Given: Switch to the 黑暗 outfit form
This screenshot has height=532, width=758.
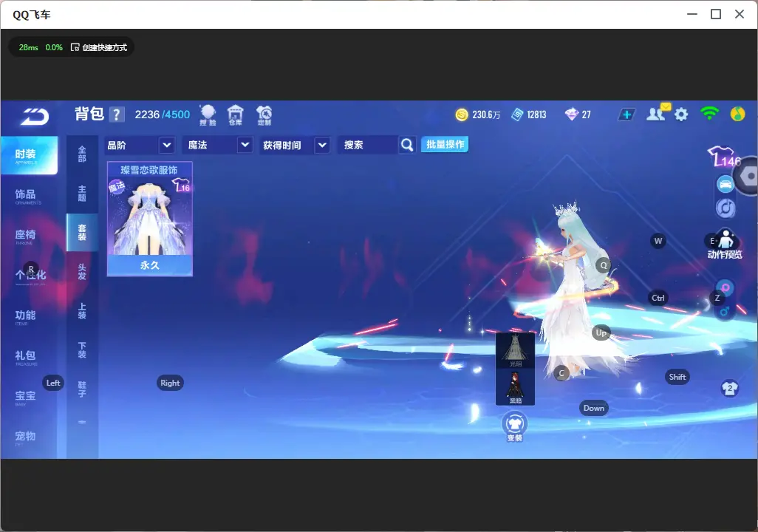Looking at the screenshot, I should pyautogui.click(x=516, y=387).
